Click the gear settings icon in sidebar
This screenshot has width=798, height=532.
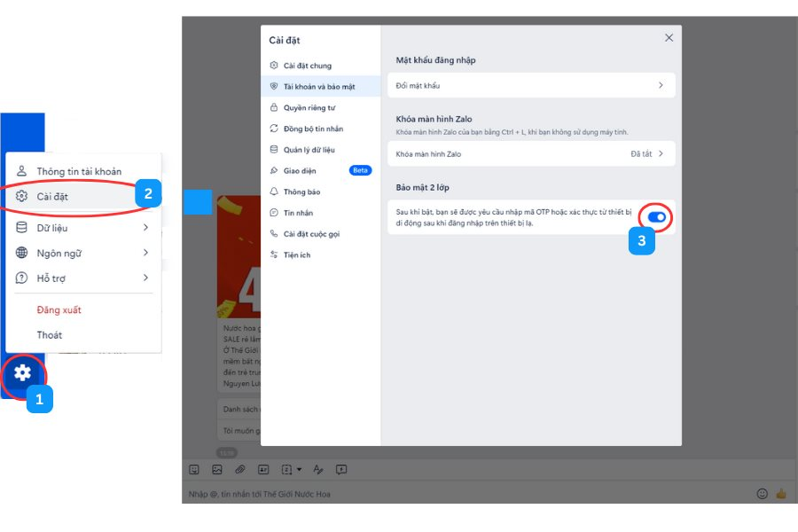(x=22, y=373)
